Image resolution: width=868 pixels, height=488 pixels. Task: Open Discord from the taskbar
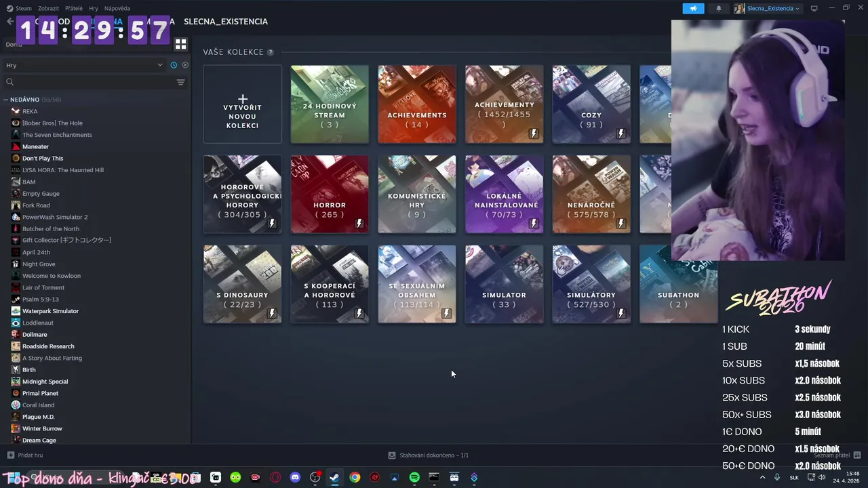pyautogui.click(x=295, y=477)
